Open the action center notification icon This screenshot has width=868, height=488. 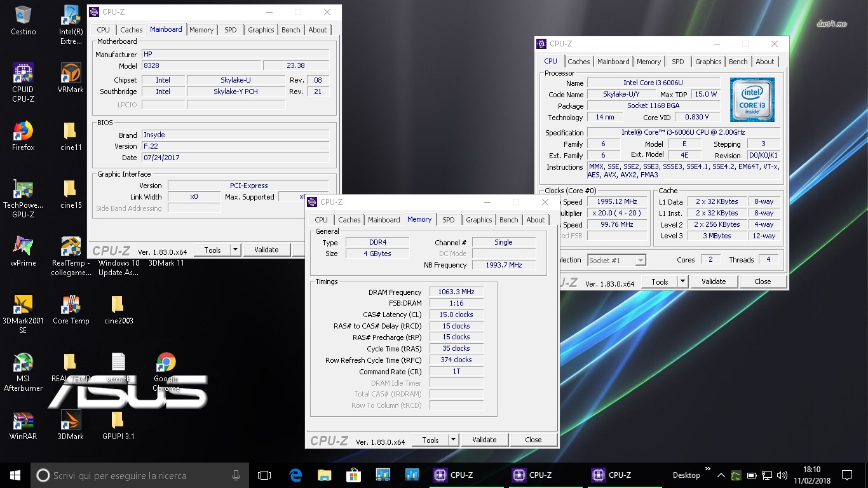click(846, 475)
